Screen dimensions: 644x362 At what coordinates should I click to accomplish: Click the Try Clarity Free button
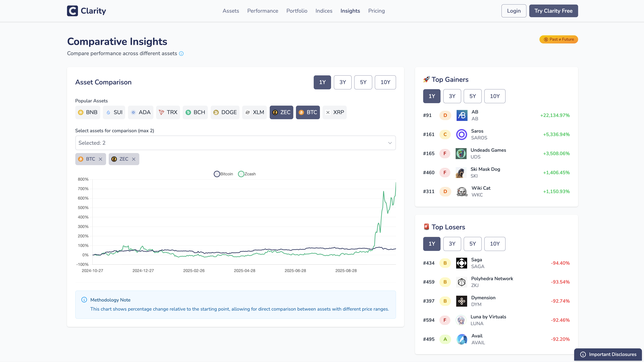pyautogui.click(x=553, y=11)
